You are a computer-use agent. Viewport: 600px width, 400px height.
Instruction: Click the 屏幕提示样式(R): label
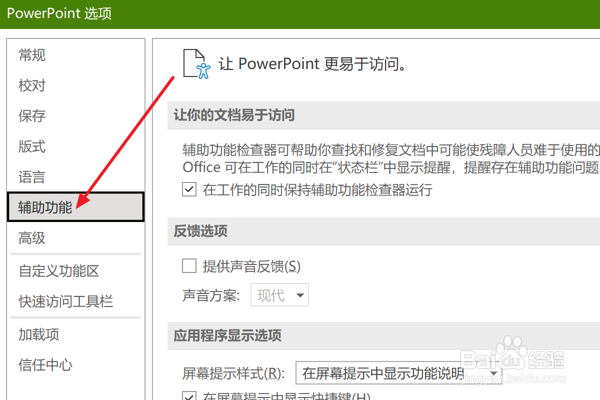point(233,373)
